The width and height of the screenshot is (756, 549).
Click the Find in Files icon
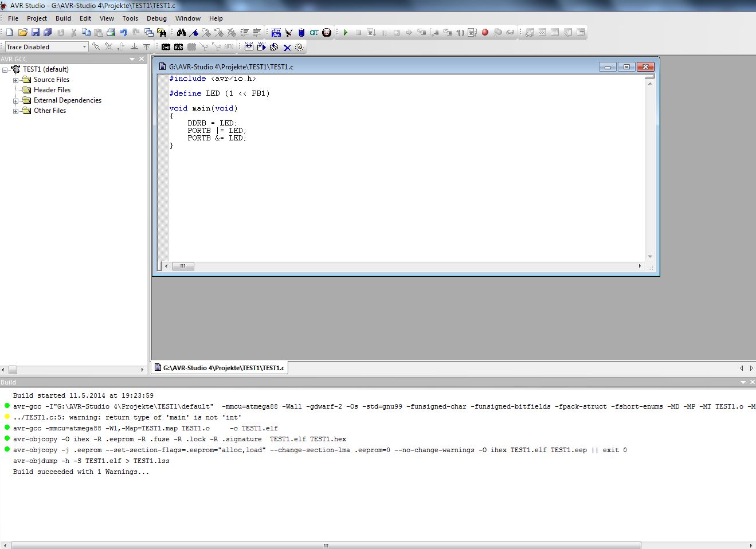pos(162,33)
